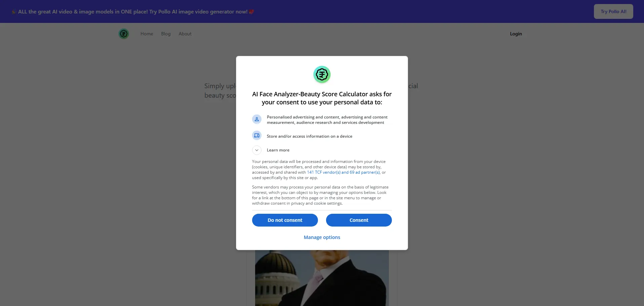
Task: Click the Login link
Action: (x=516, y=34)
